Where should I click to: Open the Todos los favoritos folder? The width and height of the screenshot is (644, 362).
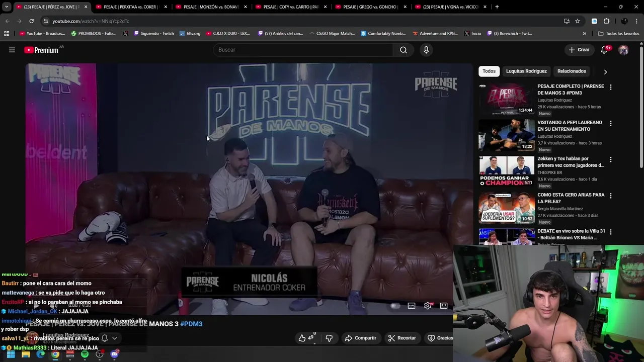[619, 34]
